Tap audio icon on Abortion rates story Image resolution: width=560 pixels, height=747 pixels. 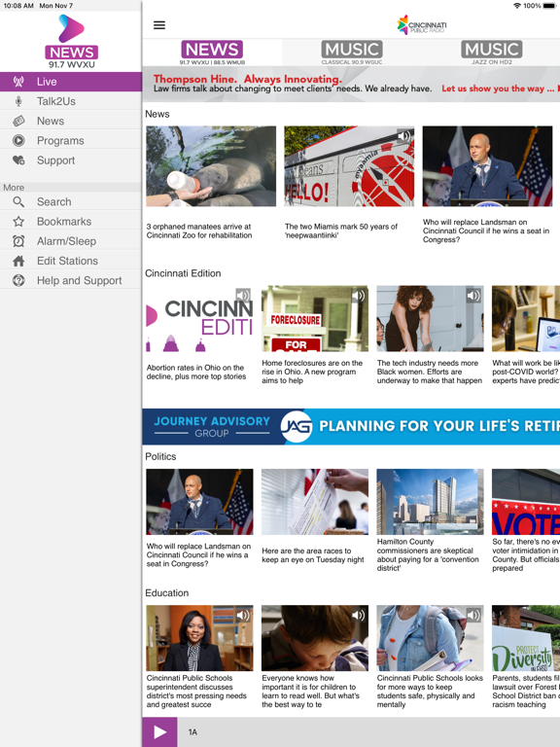click(243, 295)
